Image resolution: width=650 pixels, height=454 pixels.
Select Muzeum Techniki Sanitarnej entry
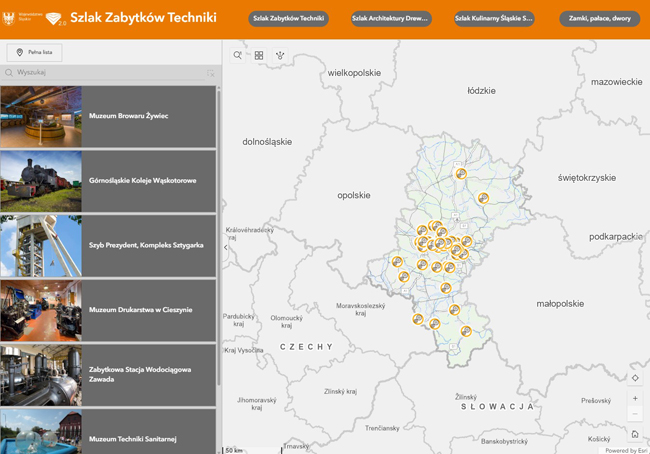108,432
